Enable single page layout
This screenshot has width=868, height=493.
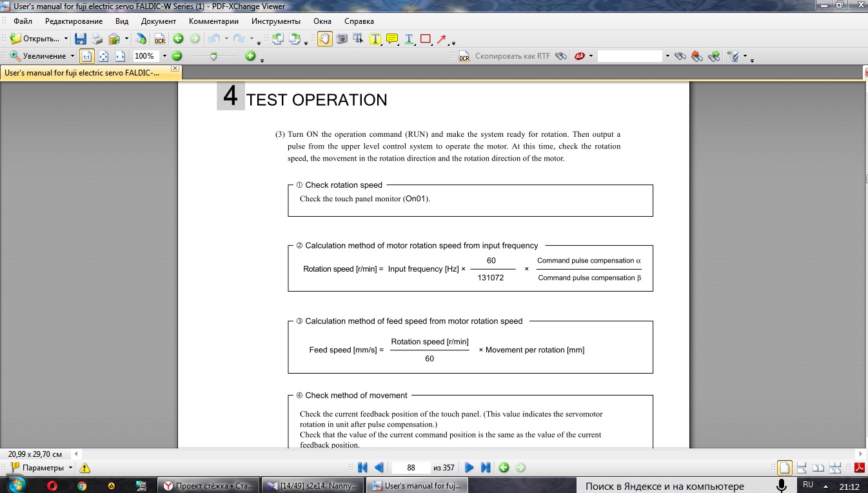pos(784,468)
